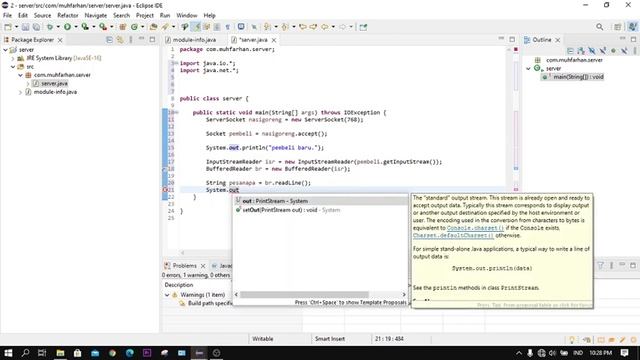Image resolution: width=640 pixels, height=360 pixels.
Task: Collapse com.muhfarhan.server package node
Action: [x=20, y=75]
